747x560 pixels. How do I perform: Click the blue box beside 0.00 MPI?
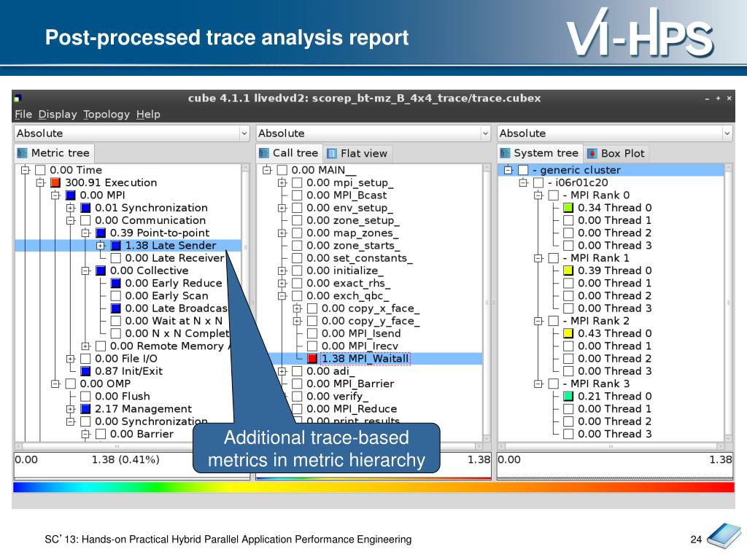click(71, 195)
